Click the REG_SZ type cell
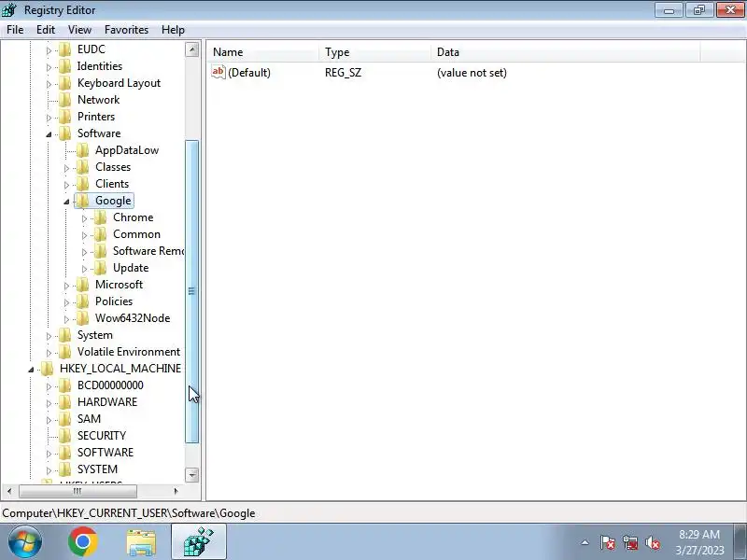The height and width of the screenshot is (560, 747). pos(343,73)
